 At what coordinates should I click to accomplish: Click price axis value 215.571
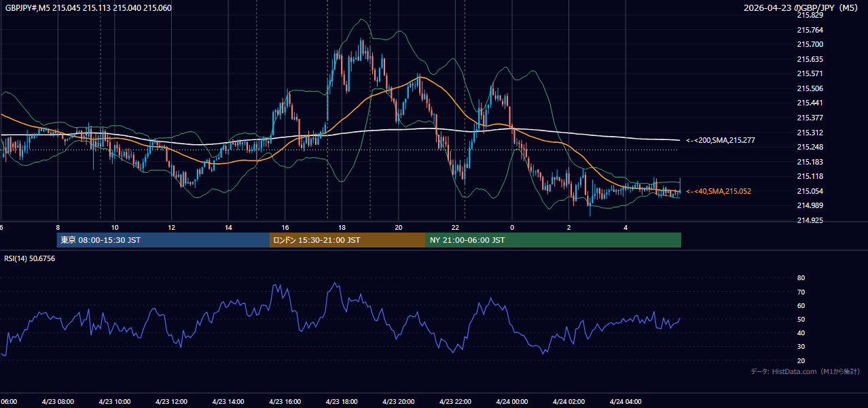click(x=810, y=73)
